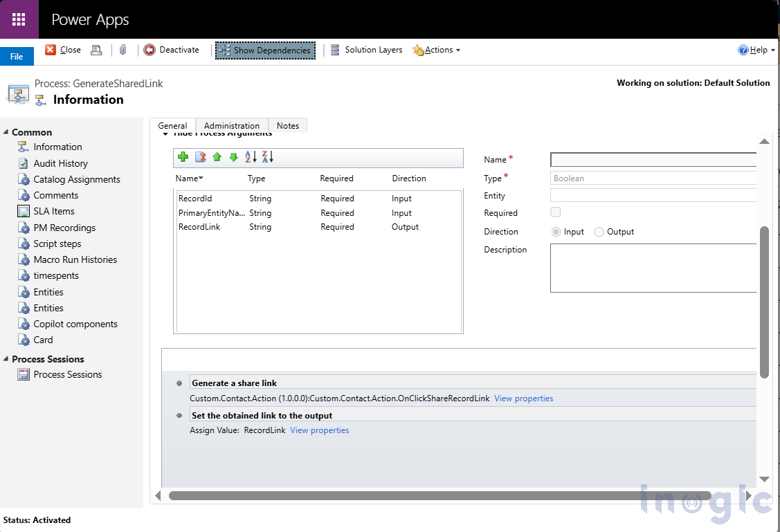The image size is (780, 532).
Task: Sort arguments ascending A-Z
Action: (251, 157)
